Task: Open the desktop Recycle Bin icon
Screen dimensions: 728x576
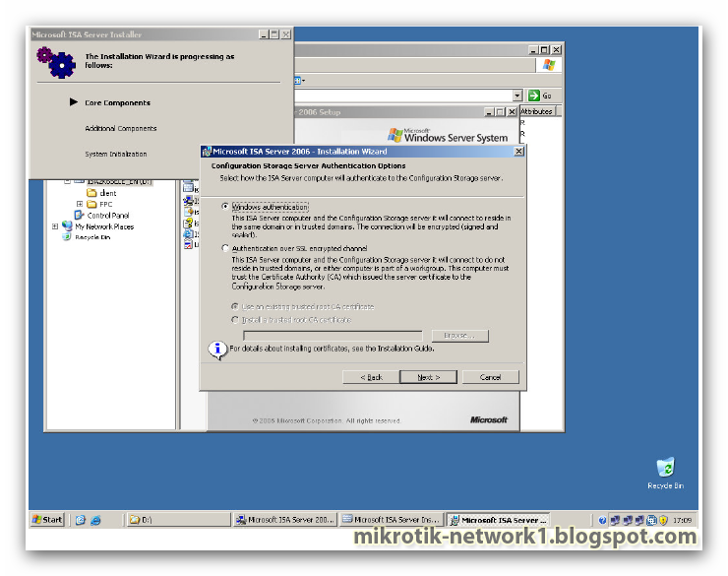Action: tap(665, 474)
